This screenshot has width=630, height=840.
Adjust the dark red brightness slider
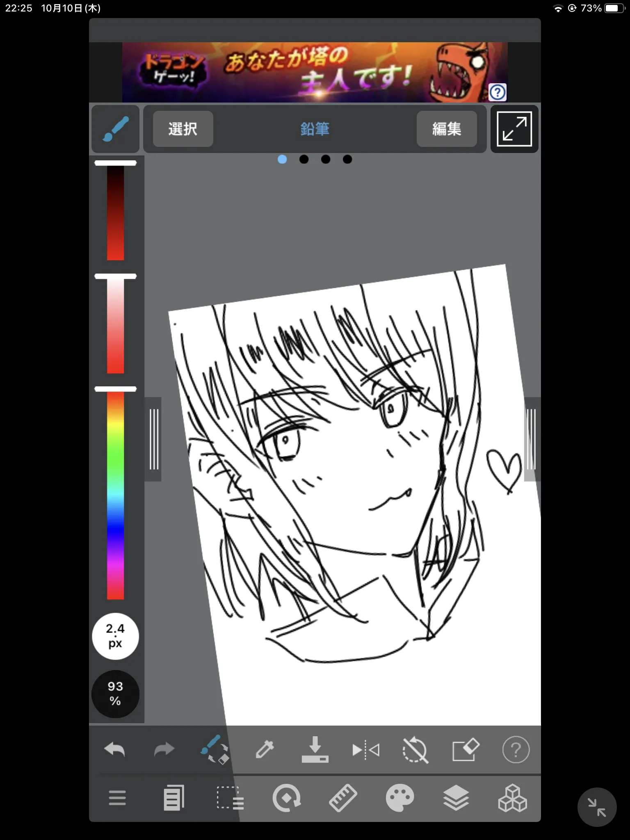(x=115, y=210)
